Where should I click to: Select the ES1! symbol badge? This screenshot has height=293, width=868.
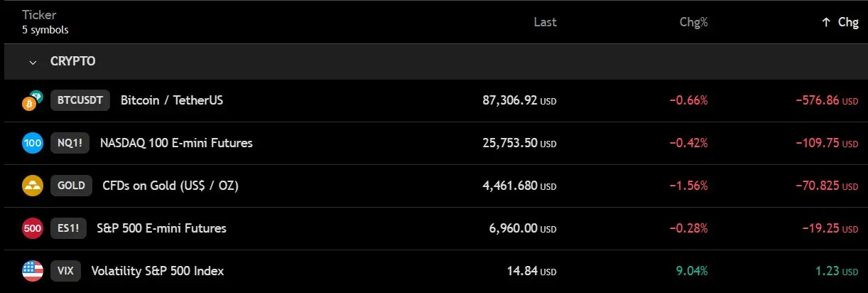click(69, 228)
